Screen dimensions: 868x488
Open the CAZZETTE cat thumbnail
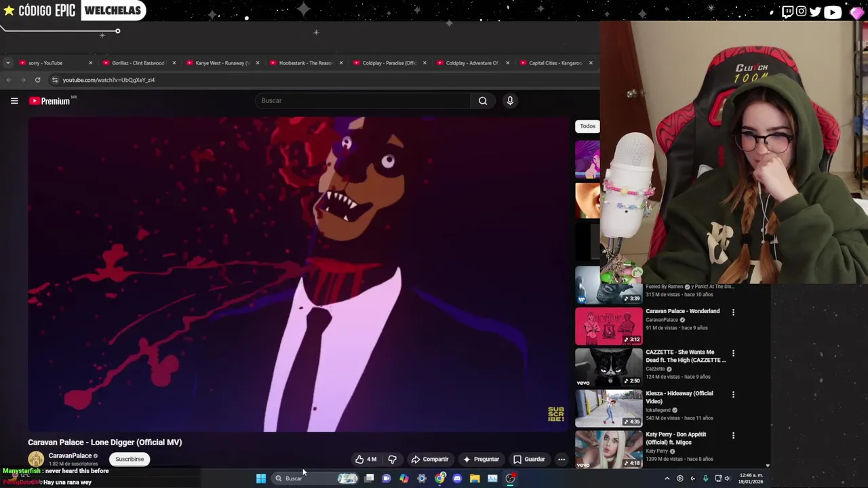(x=609, y=367)
